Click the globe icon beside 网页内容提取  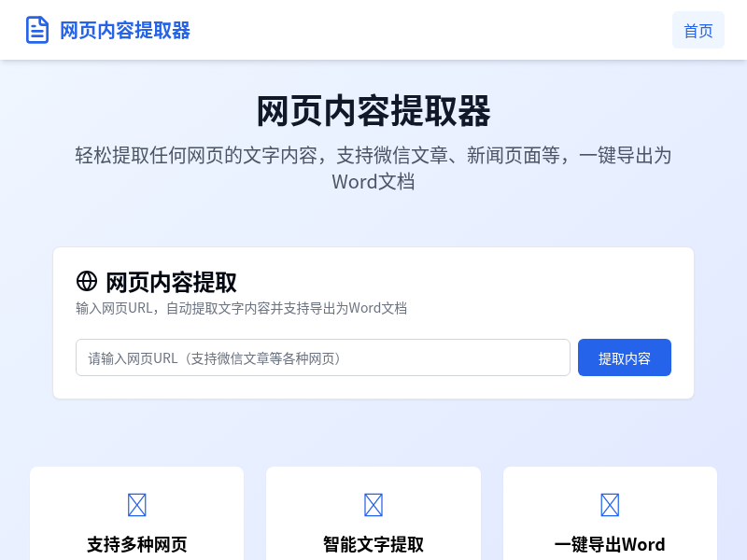pyautogui.click(x=87, y=281)
